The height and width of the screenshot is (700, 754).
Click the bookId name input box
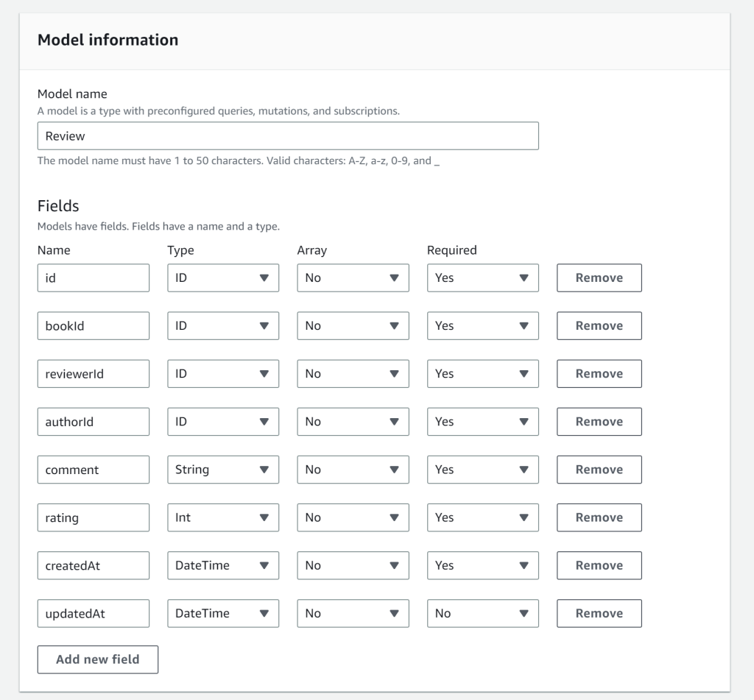(x=93, y=325)
